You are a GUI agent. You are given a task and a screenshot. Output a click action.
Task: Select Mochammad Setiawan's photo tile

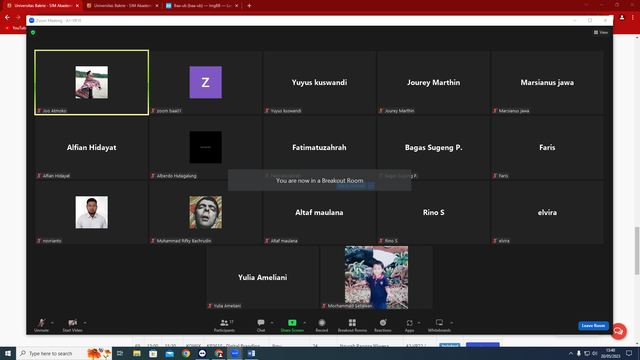pyautogui.click(x=376, y=277)
